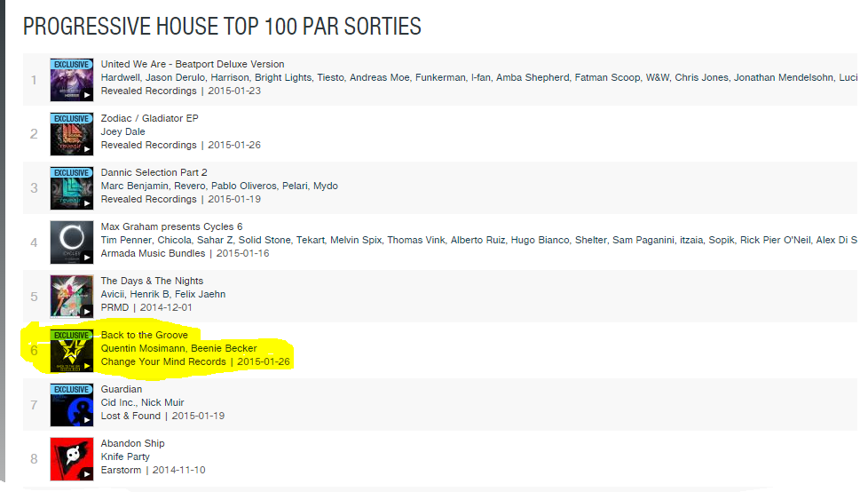Open Quentin Mosimann artist link
868x492 pixels.
[x=143, y=348]
